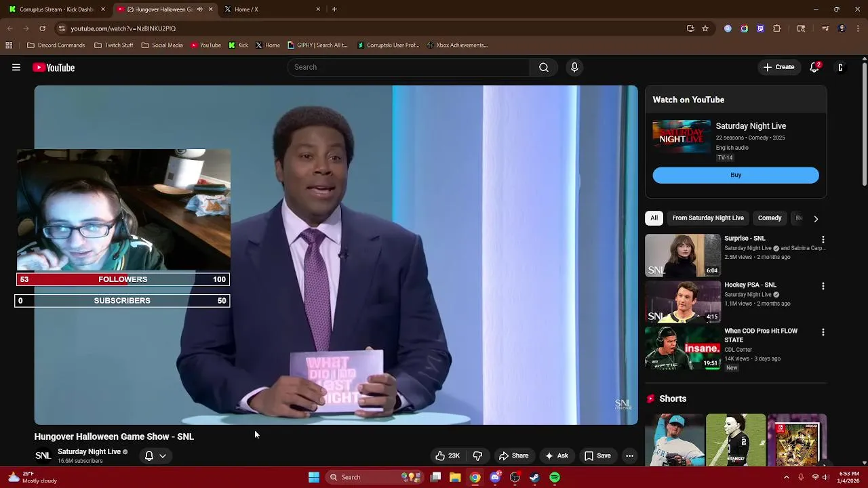Screen dimensions: 868x488
Task: Open the Chrome extensions puzzle icon
Action: click(777, 28)
